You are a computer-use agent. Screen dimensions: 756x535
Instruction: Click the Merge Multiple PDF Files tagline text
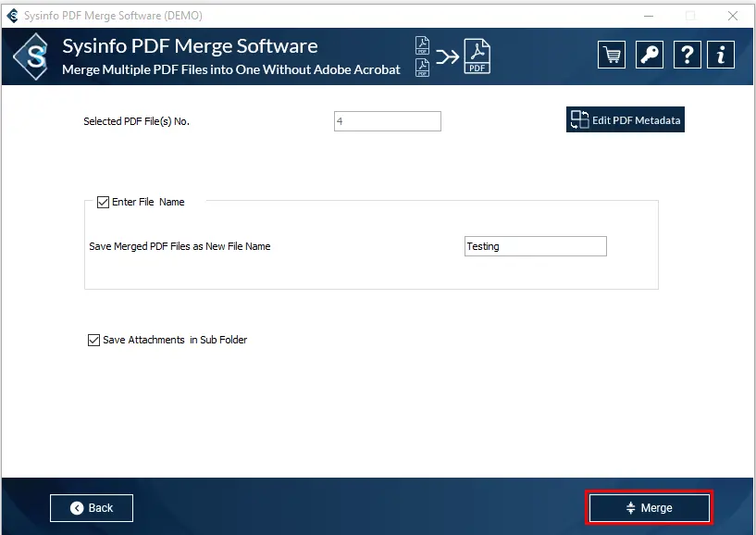[x=231, y=70]
